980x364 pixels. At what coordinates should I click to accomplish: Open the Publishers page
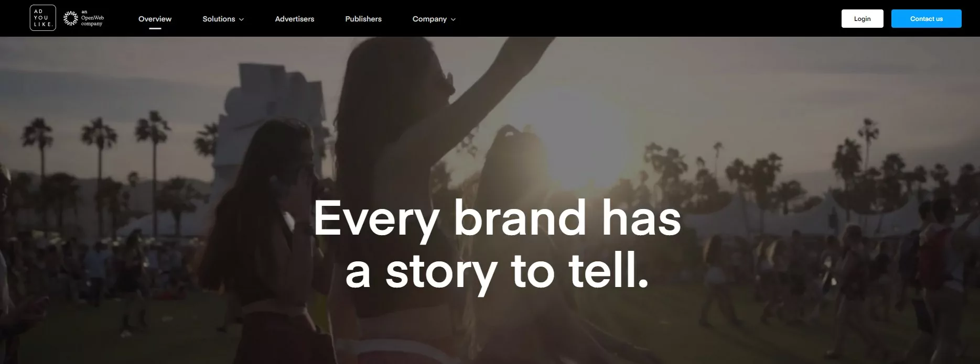click(363, 19)
